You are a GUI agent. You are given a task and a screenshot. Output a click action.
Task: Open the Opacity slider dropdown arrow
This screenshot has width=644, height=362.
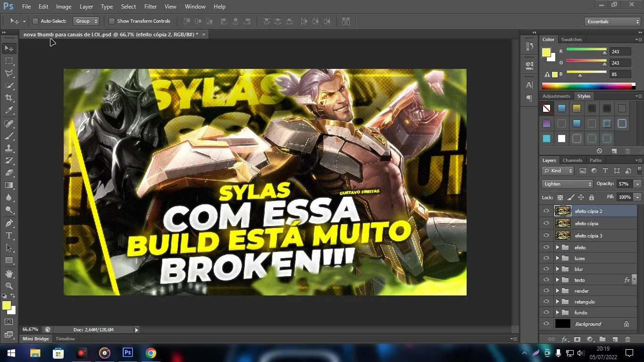coord(638,184)
